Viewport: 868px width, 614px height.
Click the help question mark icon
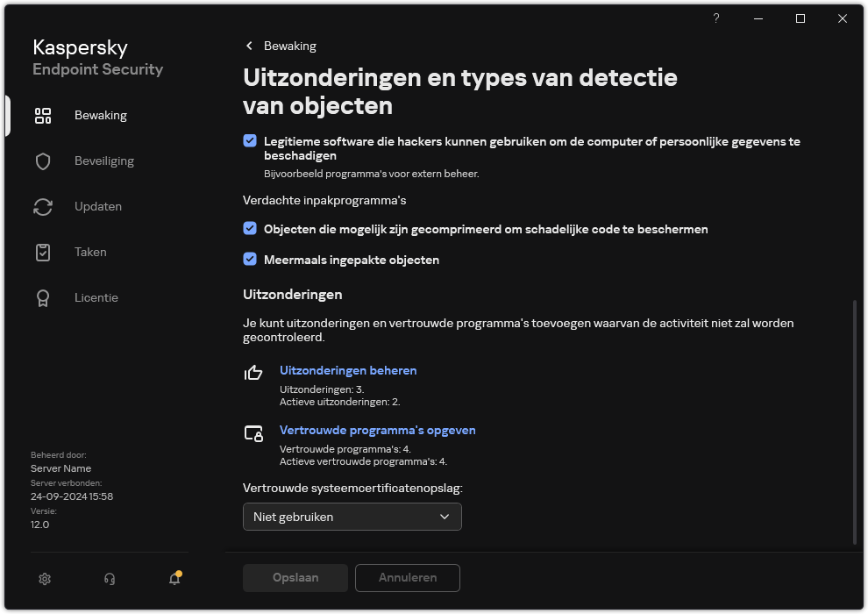click(715, 18)
